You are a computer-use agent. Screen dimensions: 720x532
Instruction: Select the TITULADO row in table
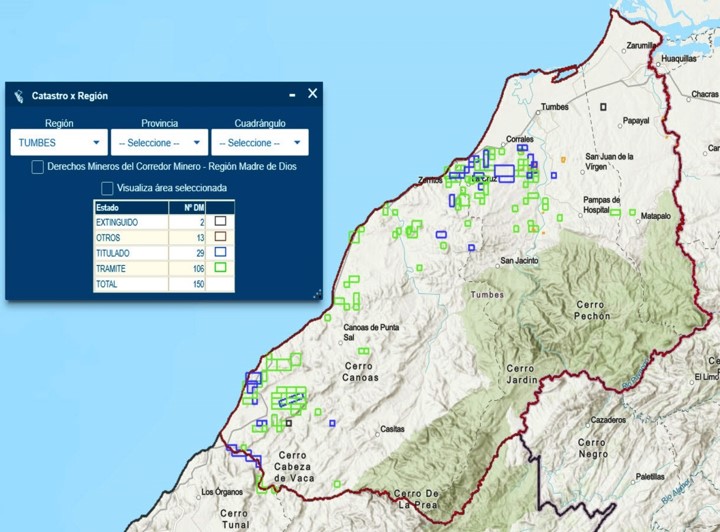click(130, 253)
